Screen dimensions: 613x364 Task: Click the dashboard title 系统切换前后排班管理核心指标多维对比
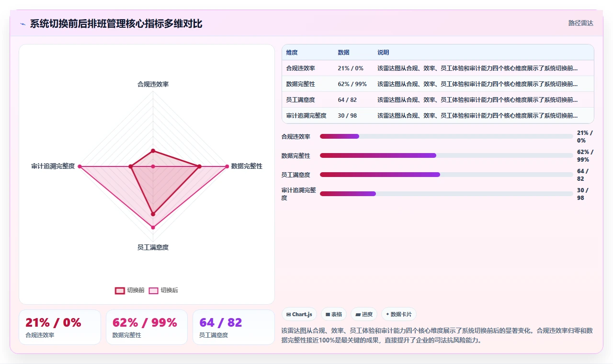pyautogui.click(x=116, y=24)
